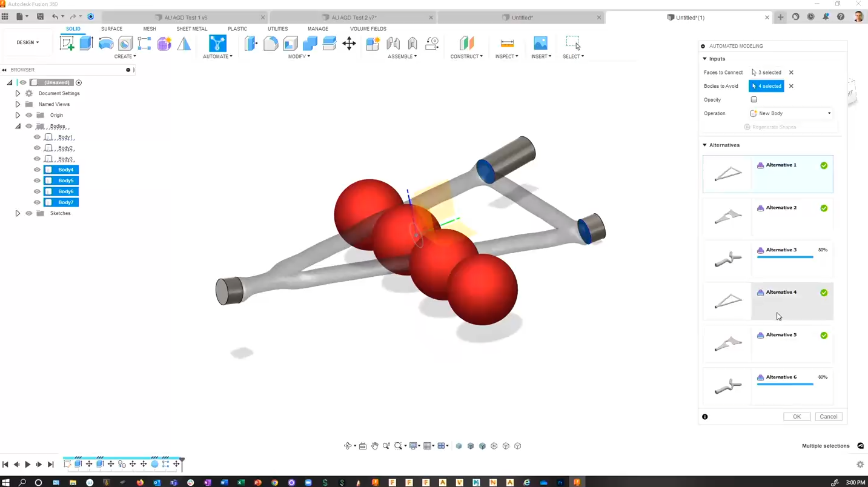Collapse the Alternatives section
The image size is (868, 487).
click(704, 145)
